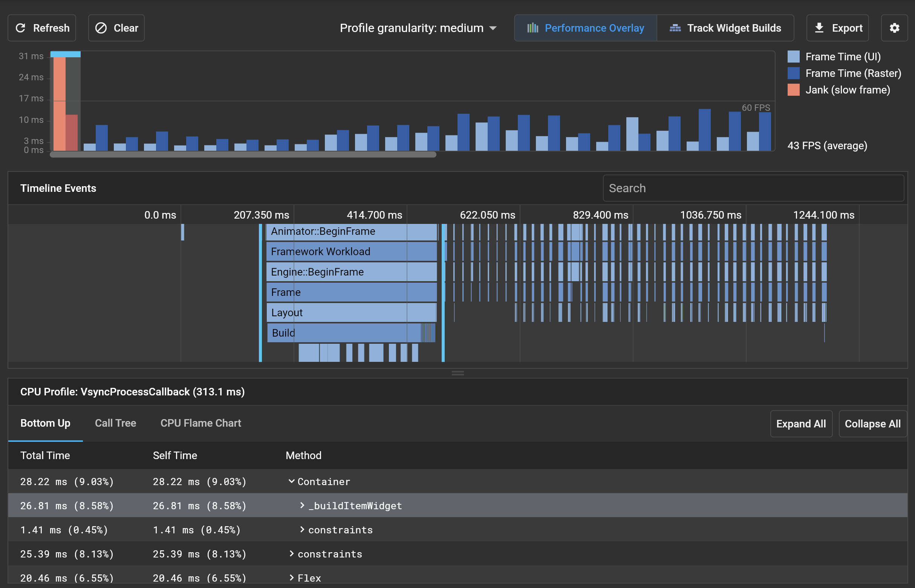Switch to the Bottom Up tab
915x588 pixels.
click(45, 423)
